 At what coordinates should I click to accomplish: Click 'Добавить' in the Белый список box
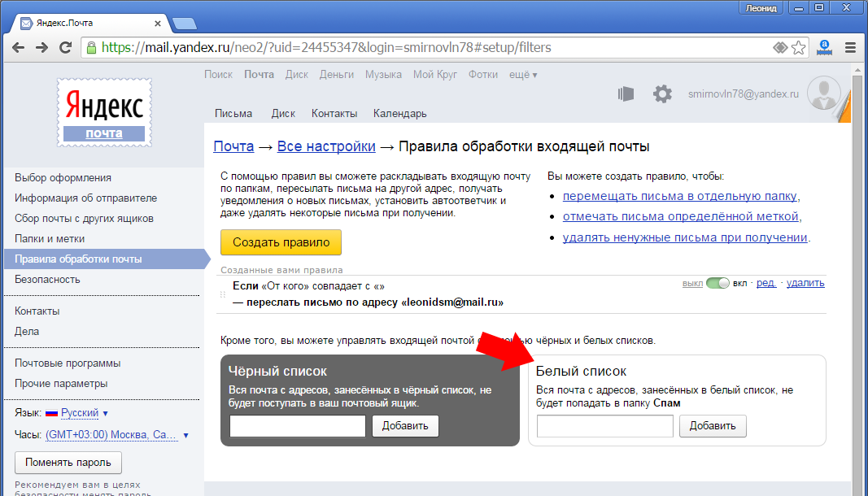coord(713,426)
